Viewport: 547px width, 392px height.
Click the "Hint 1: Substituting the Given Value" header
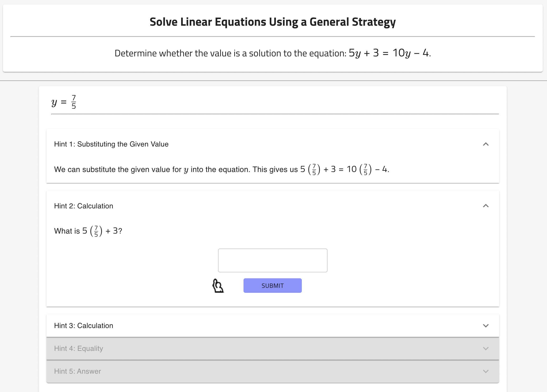tap(111, 144)
